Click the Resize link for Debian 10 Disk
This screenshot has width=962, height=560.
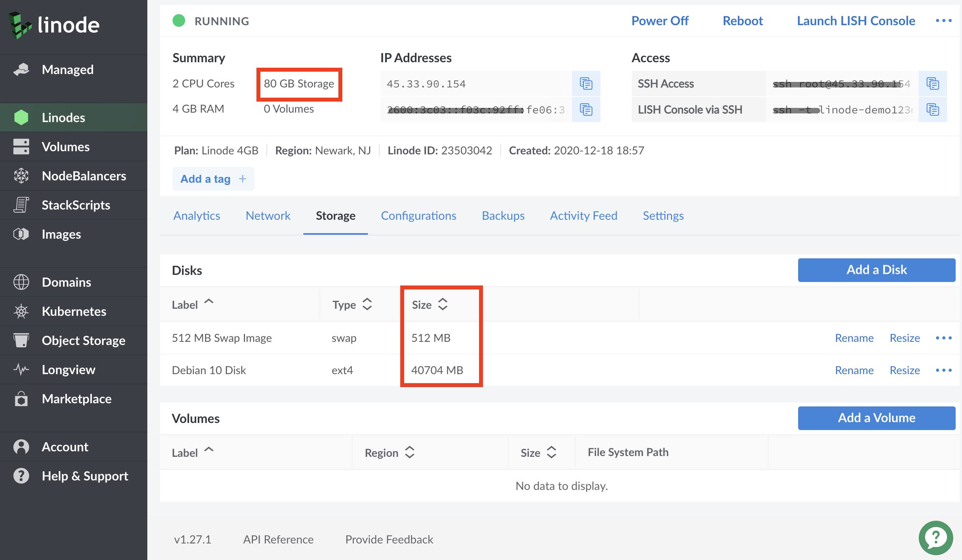pos(905,369)
